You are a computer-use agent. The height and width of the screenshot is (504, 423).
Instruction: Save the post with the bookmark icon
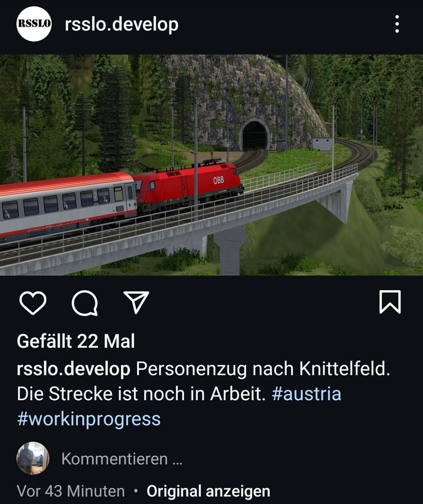coord(390,302)
